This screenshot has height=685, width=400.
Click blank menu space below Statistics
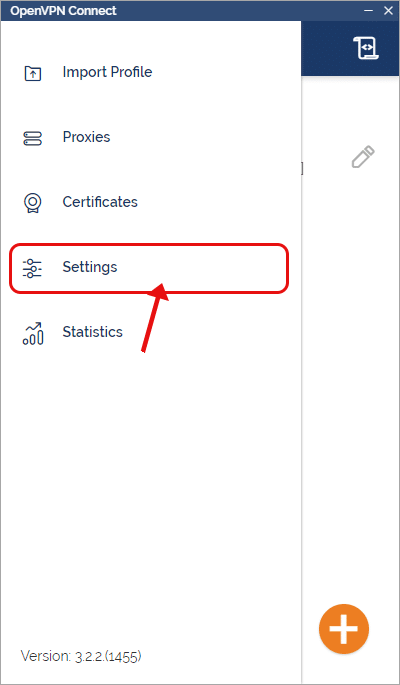[151, 481]
